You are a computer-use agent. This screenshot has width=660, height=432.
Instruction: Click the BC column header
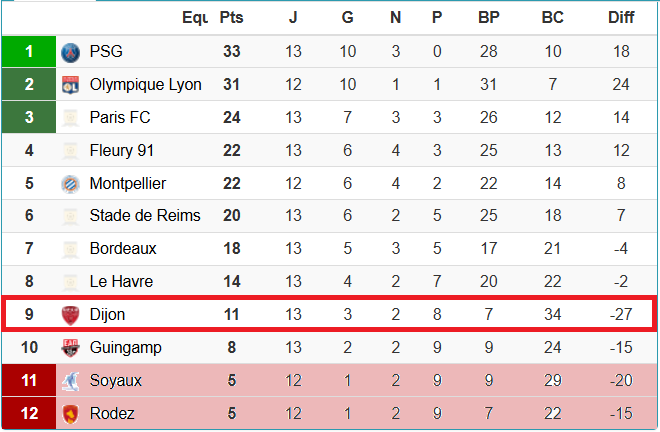pyautogui.click(x=552, y=18)
